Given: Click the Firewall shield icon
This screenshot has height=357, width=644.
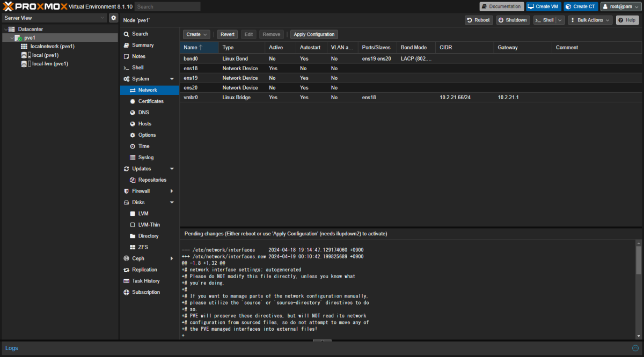Looking at the screenshot, I should pos(127,191).
